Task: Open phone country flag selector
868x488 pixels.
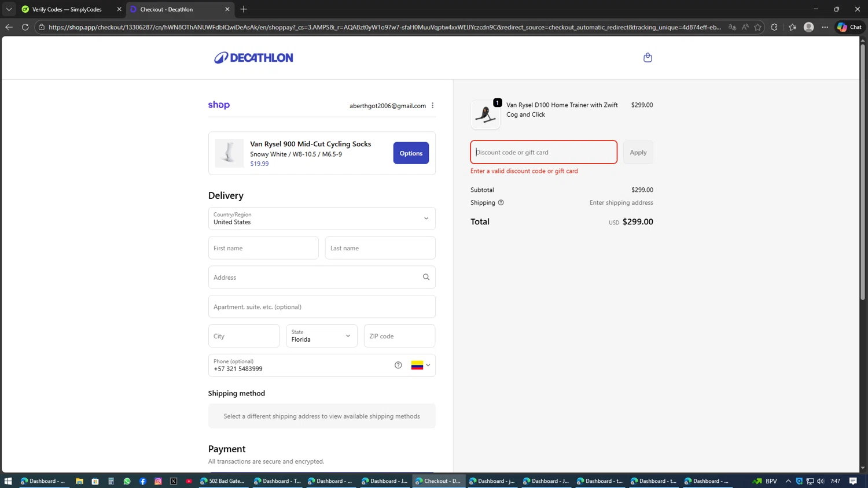Action: [421, 365]
